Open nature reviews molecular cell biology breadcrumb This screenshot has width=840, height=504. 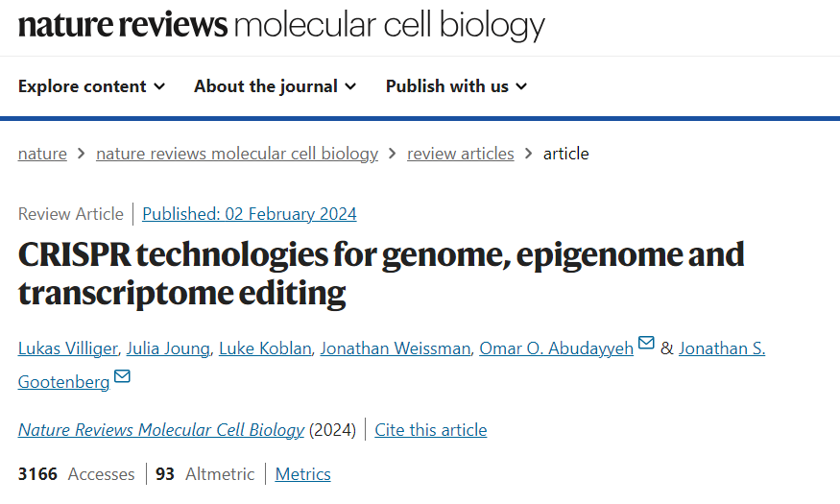click(237, 154)
